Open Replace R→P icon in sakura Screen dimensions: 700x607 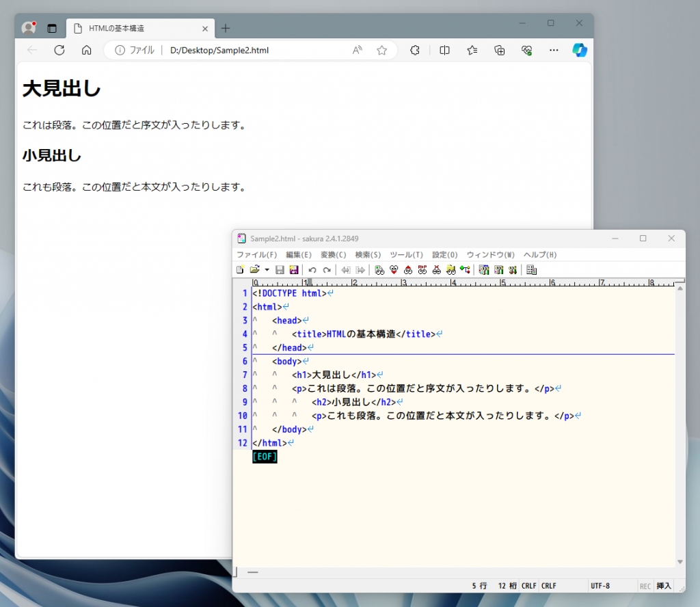pyautogui.click(x=422, y=269)
